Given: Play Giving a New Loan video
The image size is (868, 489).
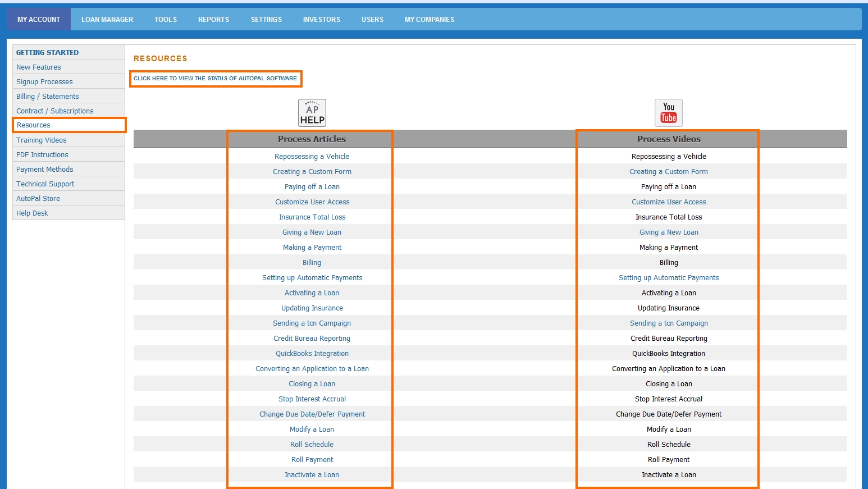Looking at the screenshot, I should pyautogui.click(x=669, y=232).
